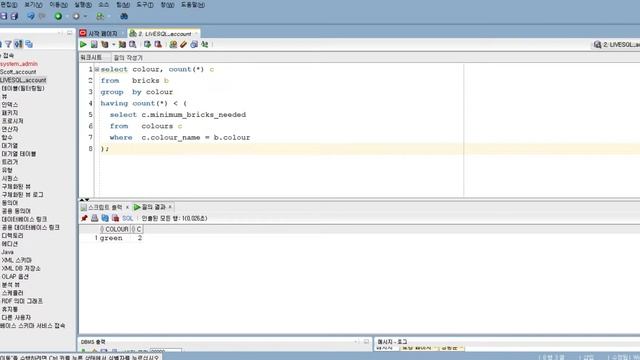The width and height of the screenshot is (640, 360).
Task: Click the filter funnel icon in connections panel
Action: tap(8, 44)
